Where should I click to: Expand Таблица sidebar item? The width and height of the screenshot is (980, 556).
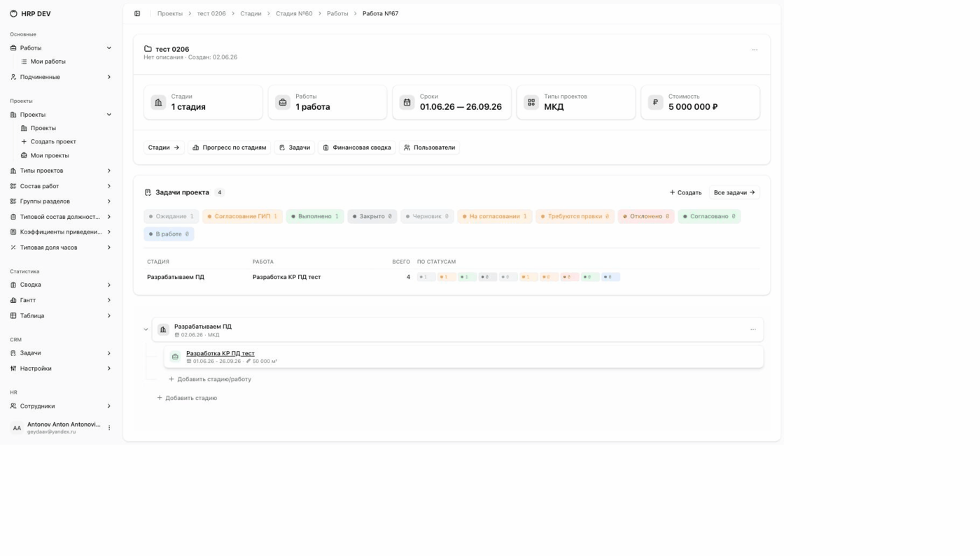(x=109, y=316)
